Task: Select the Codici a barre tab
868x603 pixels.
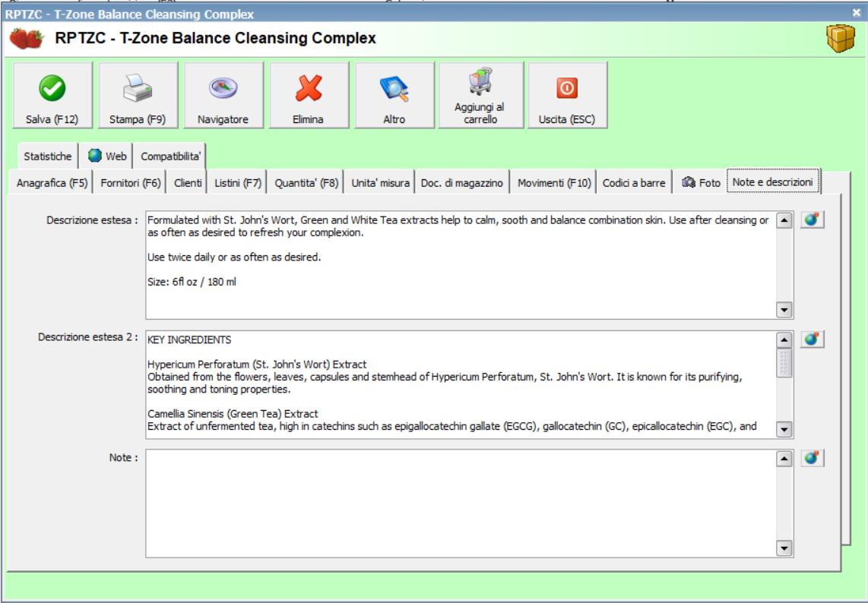Action: click(634, 182)
